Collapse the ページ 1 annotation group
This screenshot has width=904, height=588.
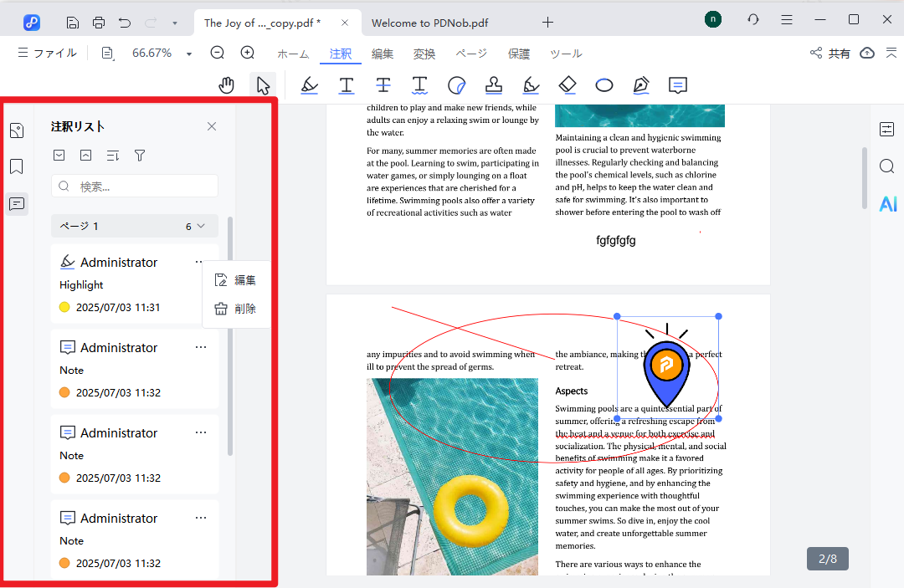(200, 226)
